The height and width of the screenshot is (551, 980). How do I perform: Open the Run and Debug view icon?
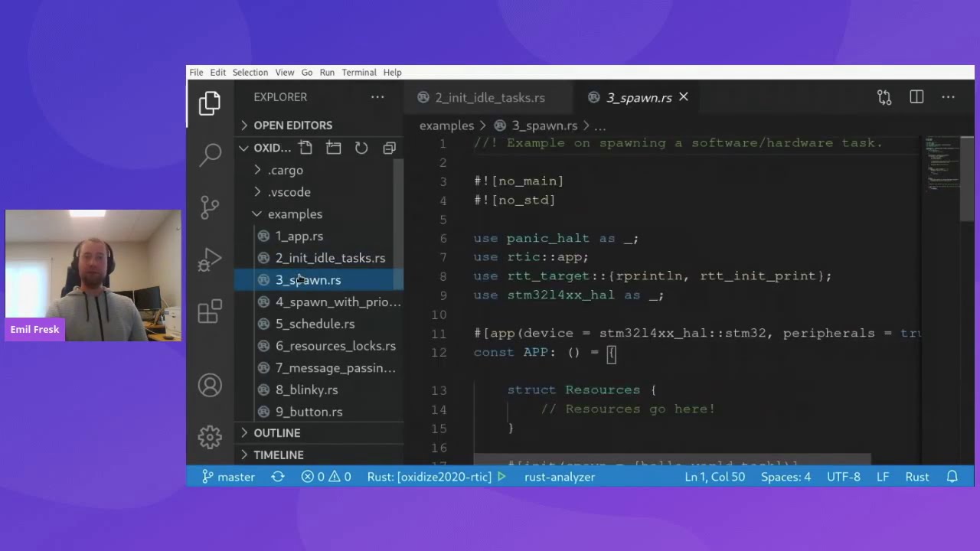[210, 259]
